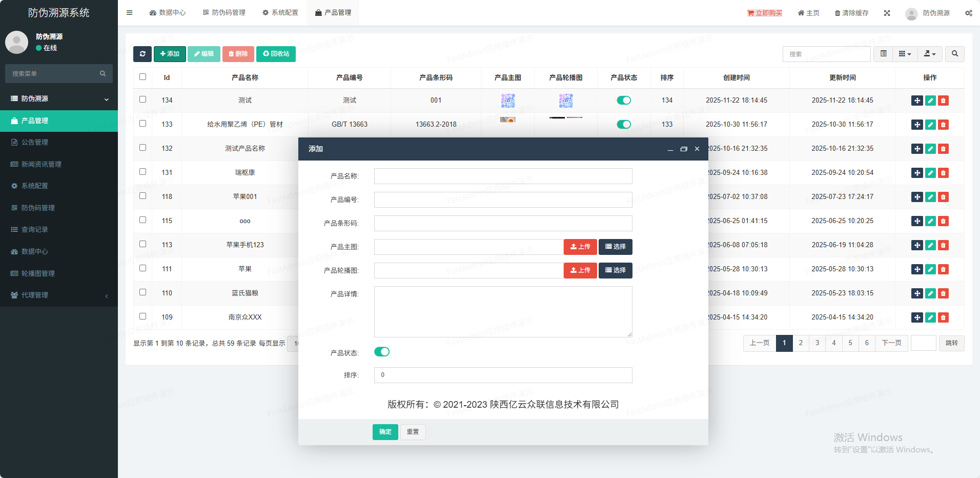This screenshot has width=980, height=478.
Task: Switch to the 防伪码管理 top tab
Action: pyautogui.click(x=224, y=13)
